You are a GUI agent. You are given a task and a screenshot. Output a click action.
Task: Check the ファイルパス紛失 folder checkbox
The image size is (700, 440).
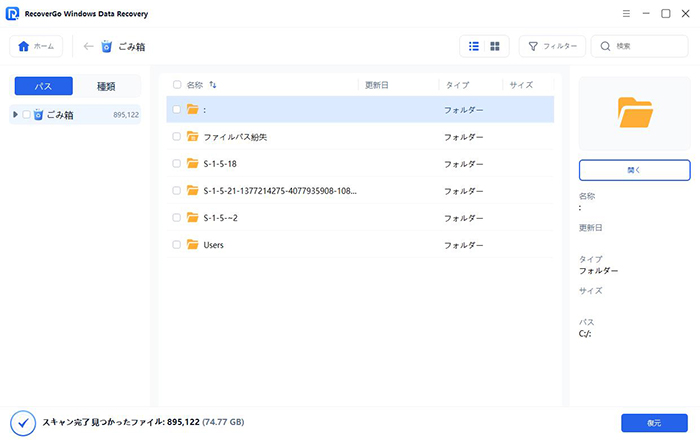pos(177,137)
